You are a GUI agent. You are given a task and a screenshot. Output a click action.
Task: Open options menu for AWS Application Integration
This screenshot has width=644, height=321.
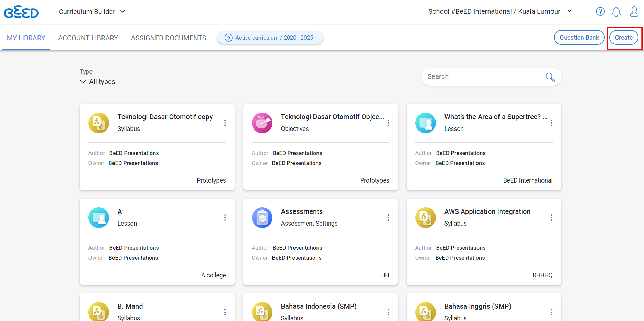(x=552, y=218)
